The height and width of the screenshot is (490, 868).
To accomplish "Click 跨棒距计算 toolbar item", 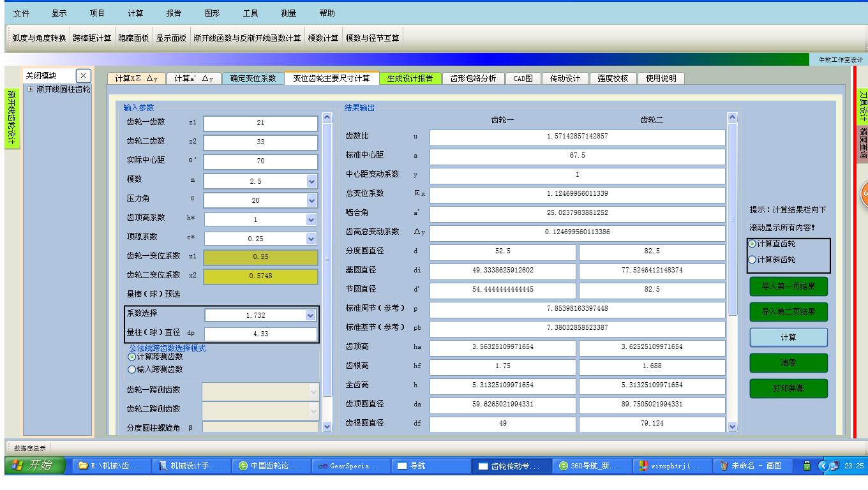I will tap(92, 38).
